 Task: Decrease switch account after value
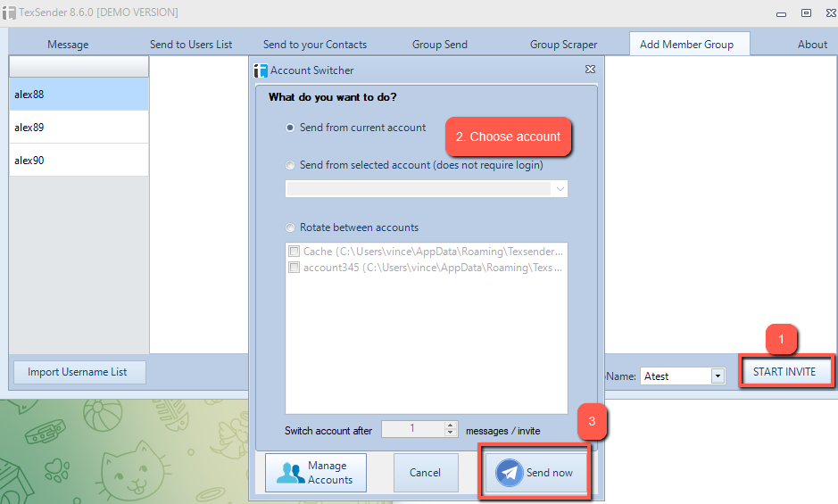coord(451,433)
